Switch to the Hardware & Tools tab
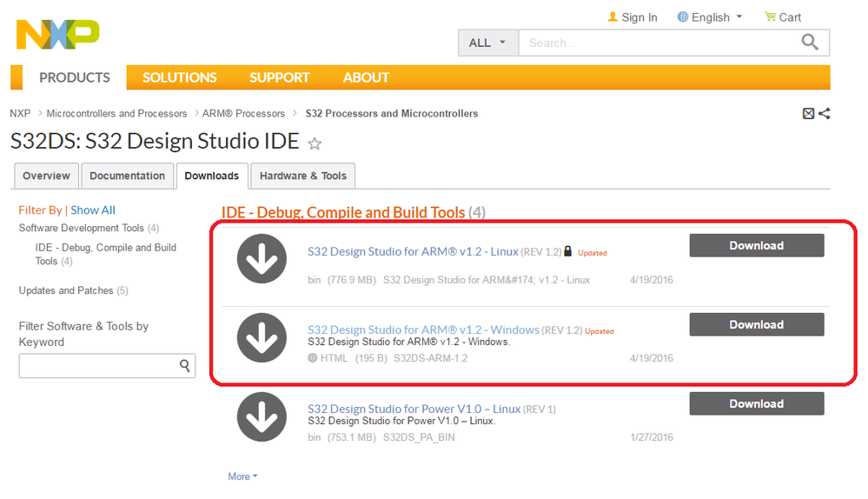The height and width of the screenshot is (499, 868). pyautogui.click(x=303, y=176)
